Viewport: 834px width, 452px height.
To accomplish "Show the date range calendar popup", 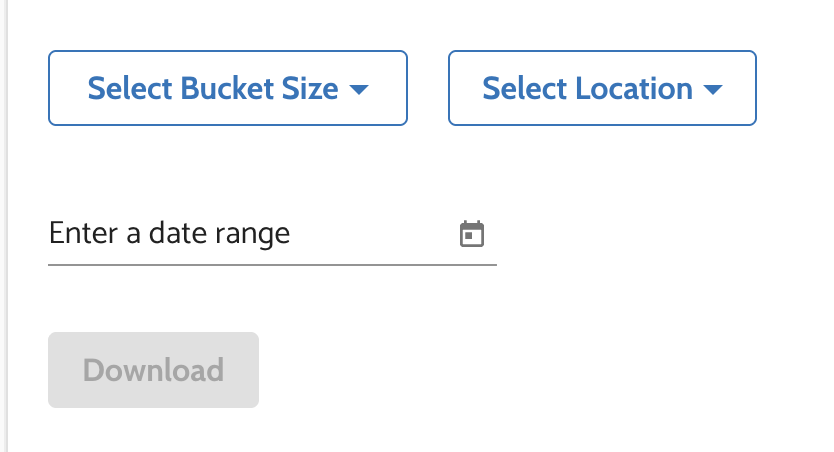I will click(471, 234).
